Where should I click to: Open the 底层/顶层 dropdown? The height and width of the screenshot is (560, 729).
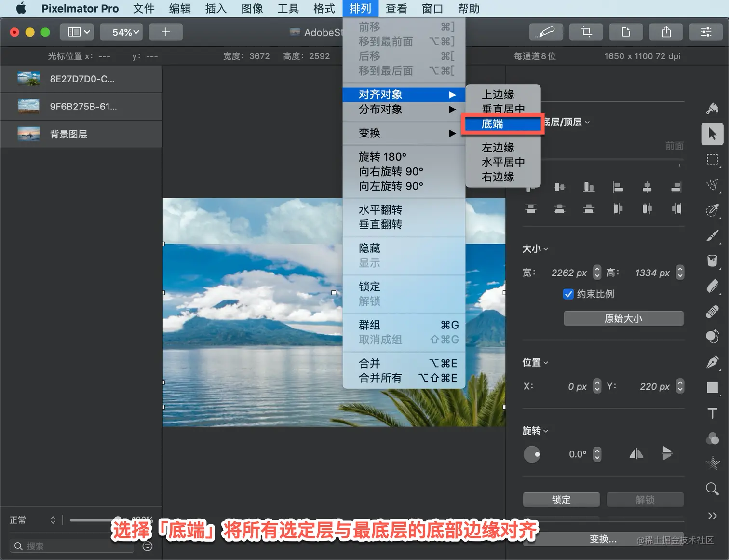click(567, 122)
